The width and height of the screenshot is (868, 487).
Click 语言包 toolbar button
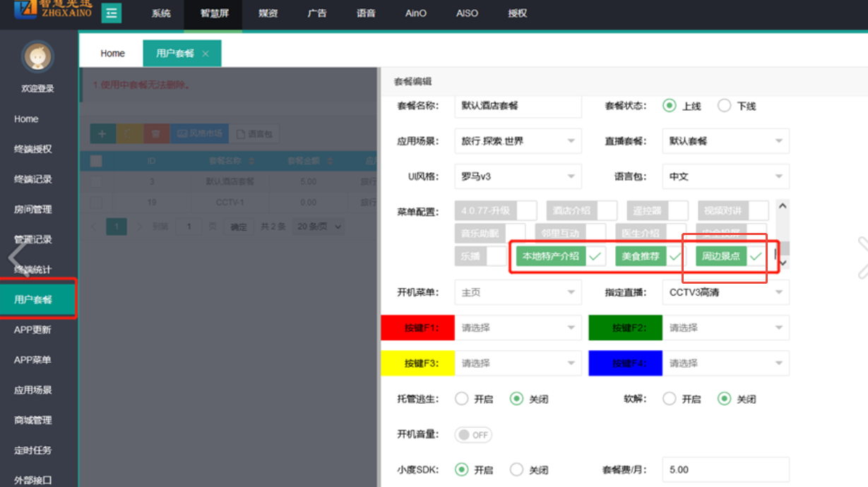coord(254,133)
